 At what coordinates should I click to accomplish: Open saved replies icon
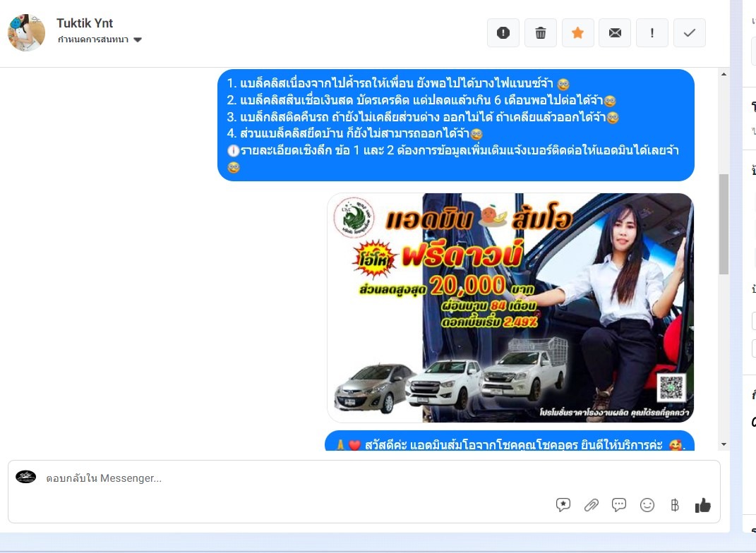563,505
